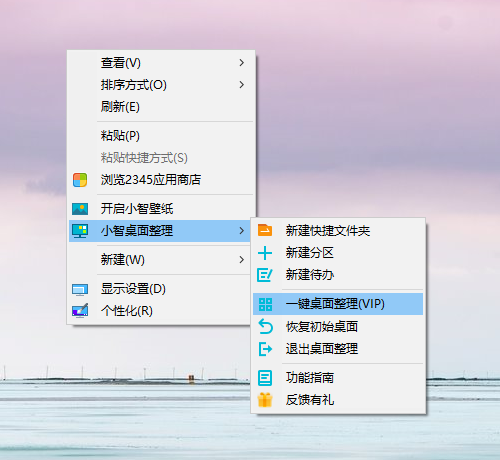Screen dimensions: 500x460
Task: Click the plus icon for 新建分区
Action: [x=265, y=253]
